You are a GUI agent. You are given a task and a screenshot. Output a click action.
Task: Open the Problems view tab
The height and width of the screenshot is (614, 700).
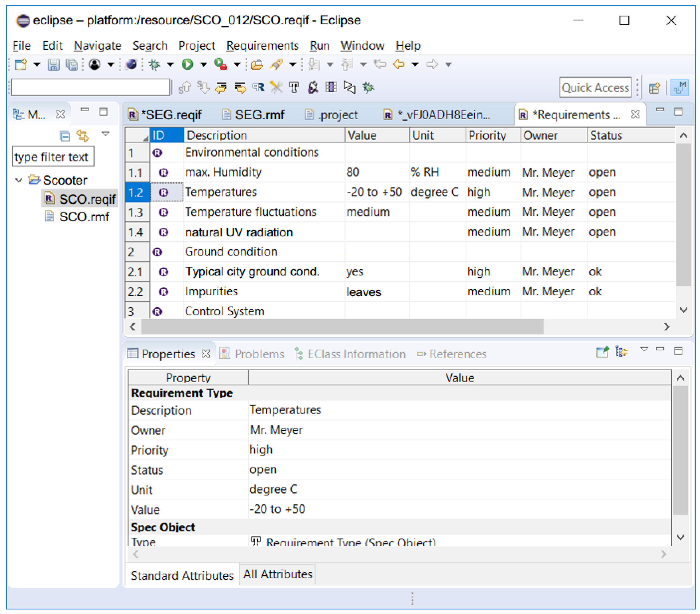click(252, 354)
